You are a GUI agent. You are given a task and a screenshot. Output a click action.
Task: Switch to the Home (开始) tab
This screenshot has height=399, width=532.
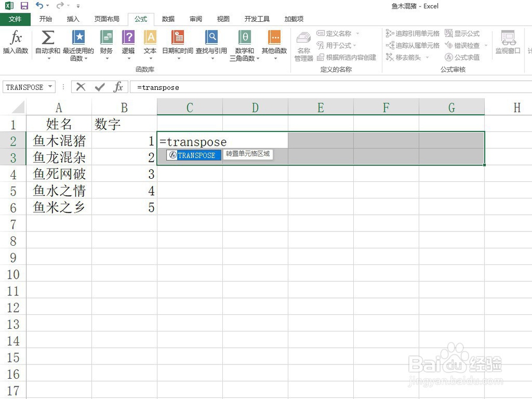click(45, 19)
